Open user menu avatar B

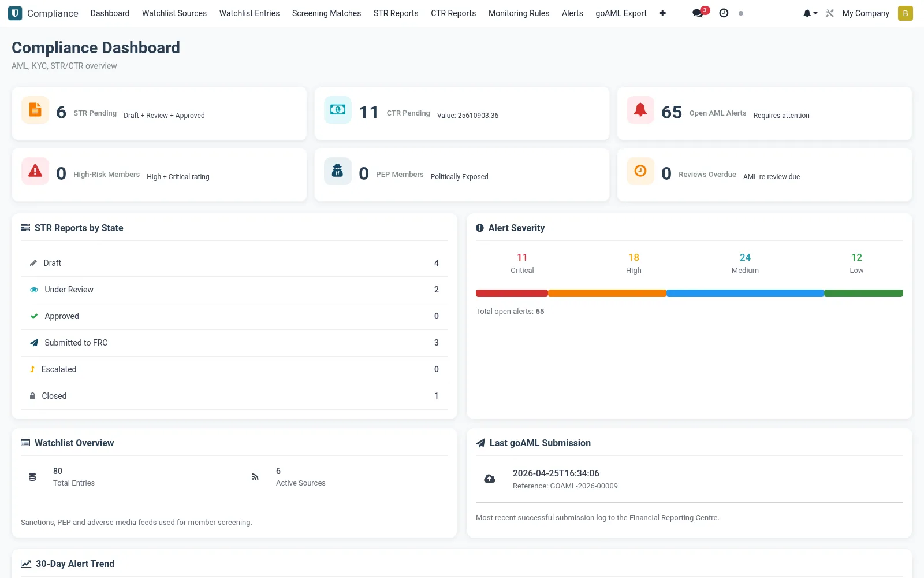click(906, 13)
